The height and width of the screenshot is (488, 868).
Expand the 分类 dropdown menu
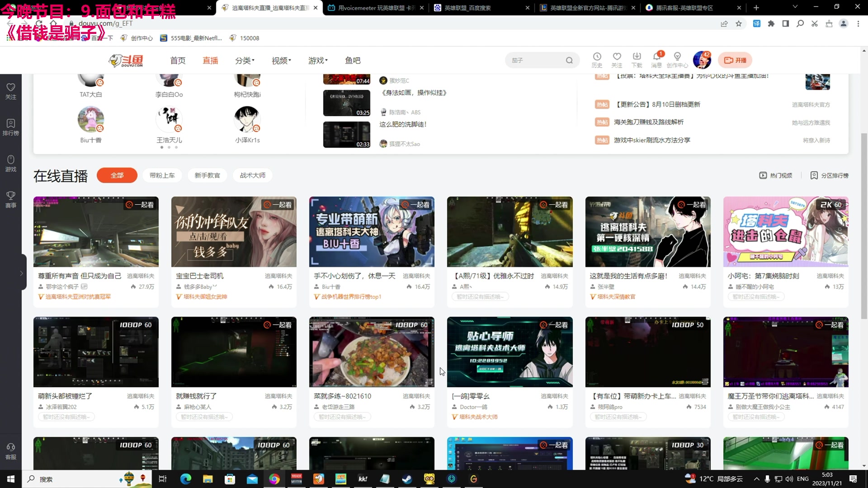245,61
